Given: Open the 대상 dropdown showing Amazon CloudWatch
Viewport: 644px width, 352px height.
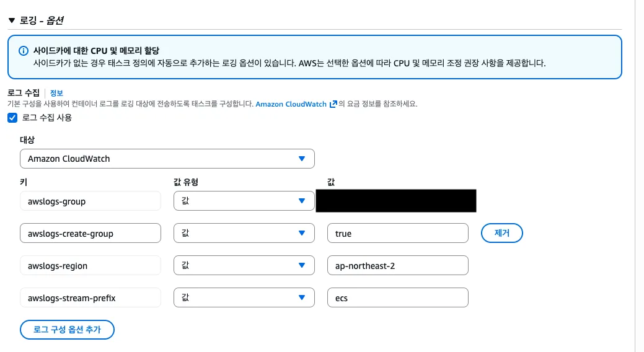Looking at the screenshot, I should point(167,159).
